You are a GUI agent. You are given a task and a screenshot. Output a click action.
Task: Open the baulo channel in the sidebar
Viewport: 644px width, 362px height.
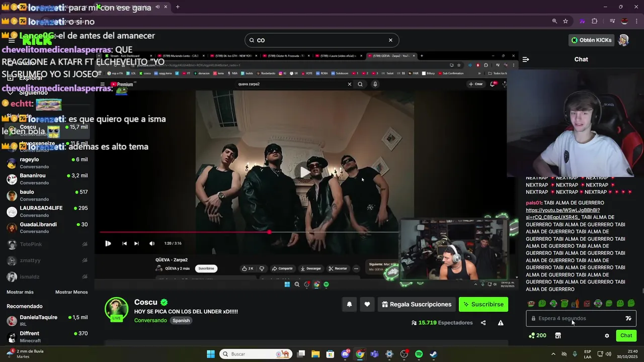coord(48,195)
